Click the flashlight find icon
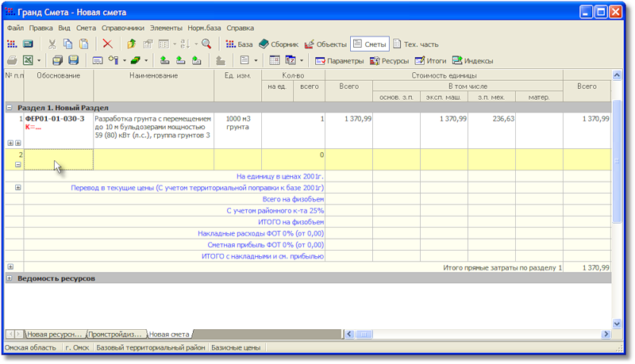635x364 pixels. pyautogui.click(x=114, y=60)
